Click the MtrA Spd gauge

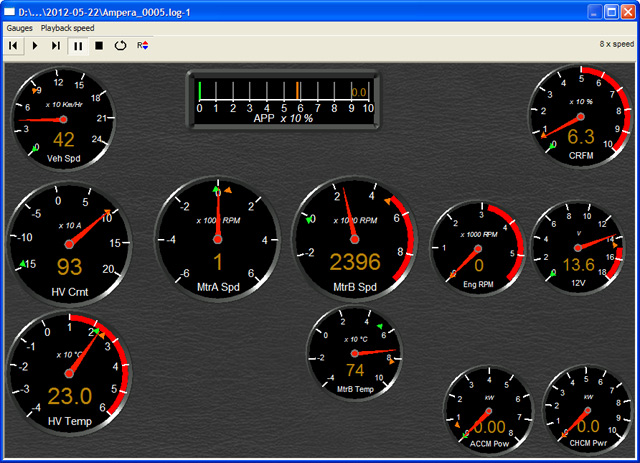(218, 239)
